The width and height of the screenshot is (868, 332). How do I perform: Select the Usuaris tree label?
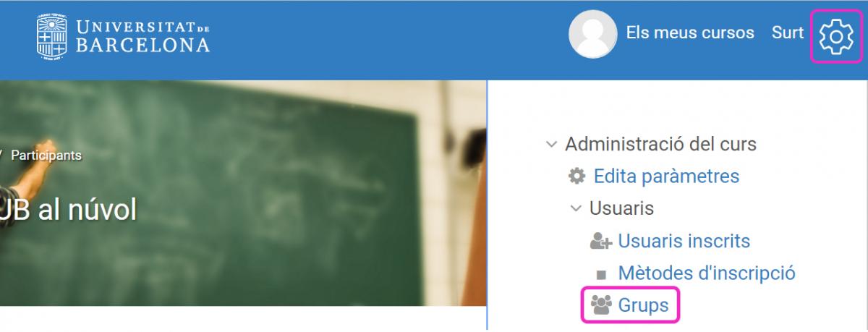point(621,208)
